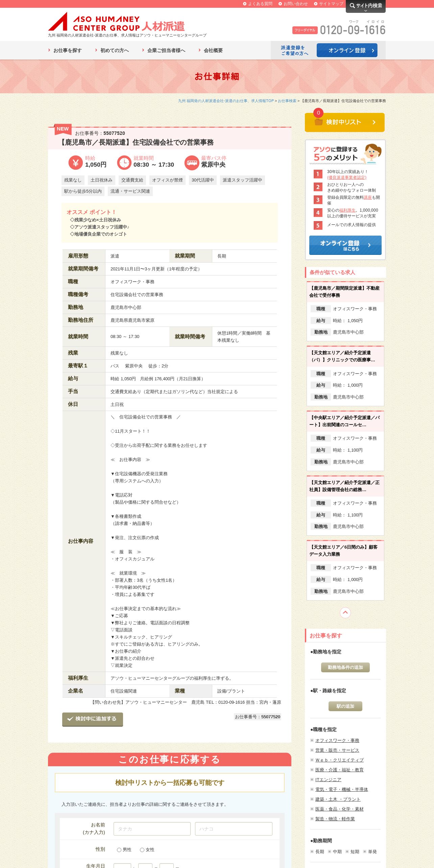Select the 医薬・食品・化学・素材 job category
434x868 pixels.
point(339,809)
